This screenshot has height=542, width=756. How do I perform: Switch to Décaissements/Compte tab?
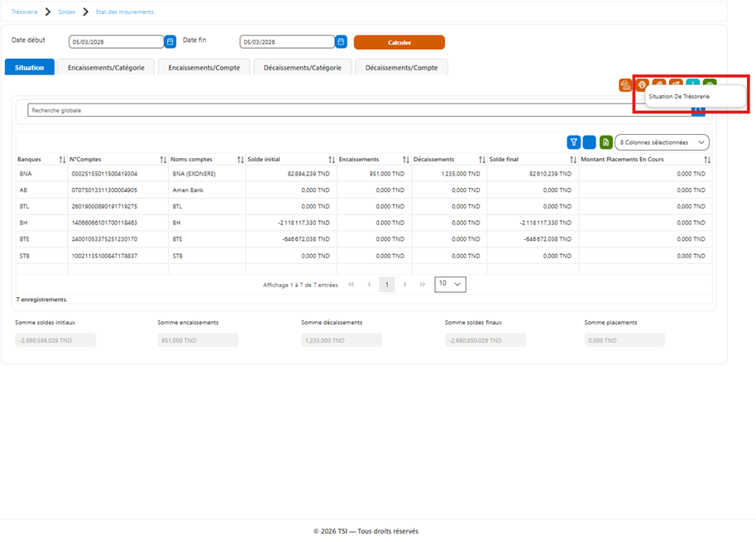click(x=402, y=68)
